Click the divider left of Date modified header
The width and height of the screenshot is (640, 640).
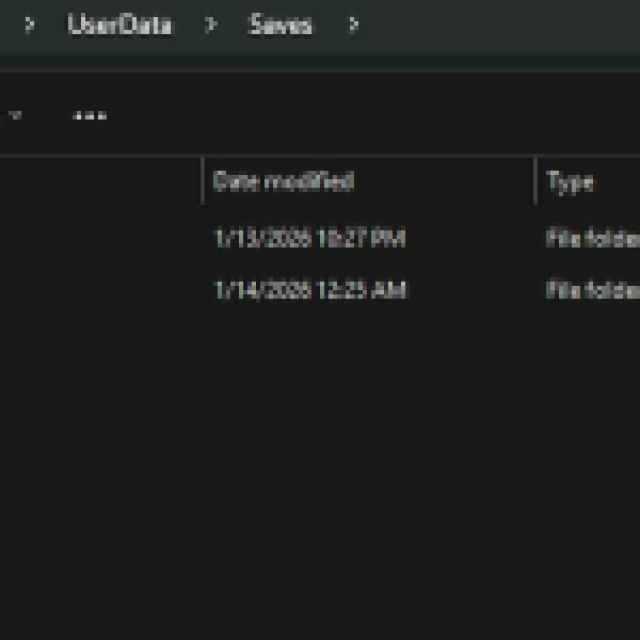pos(203,181)
